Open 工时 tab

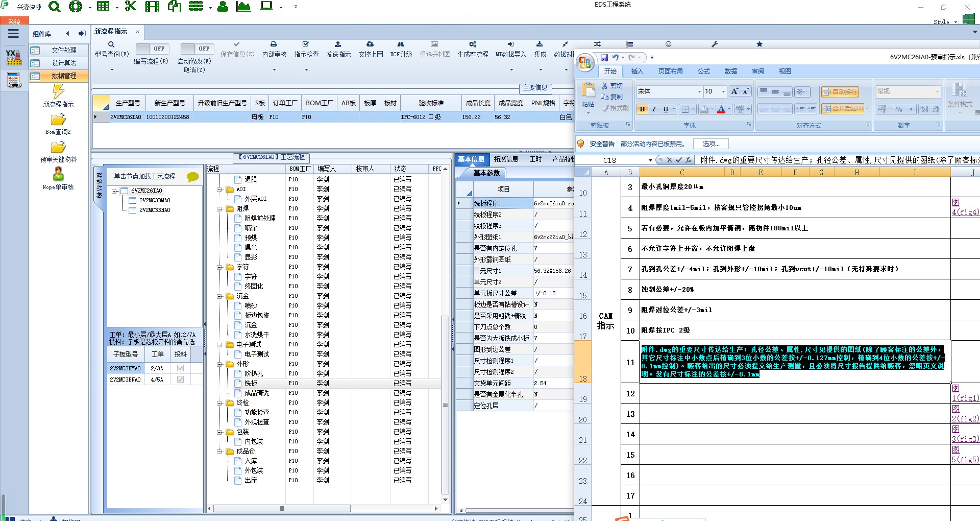pyautogui.click(x=535, y=159)
